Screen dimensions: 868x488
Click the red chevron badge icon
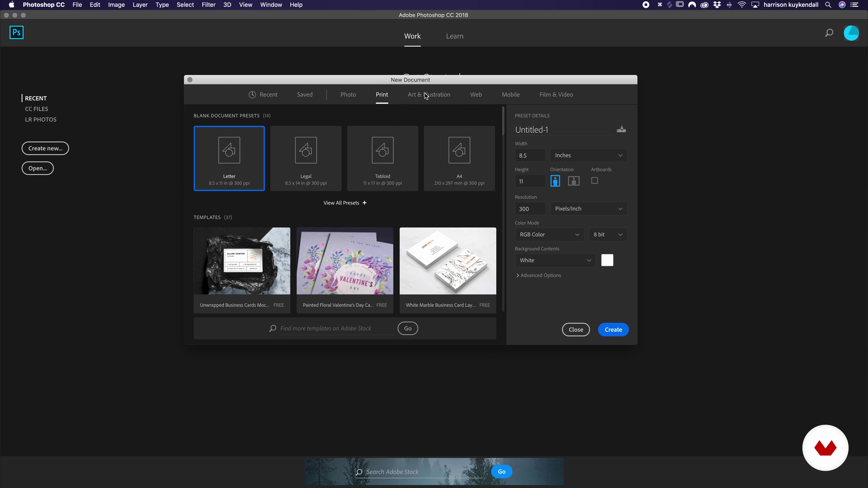[x=825, y=448]
